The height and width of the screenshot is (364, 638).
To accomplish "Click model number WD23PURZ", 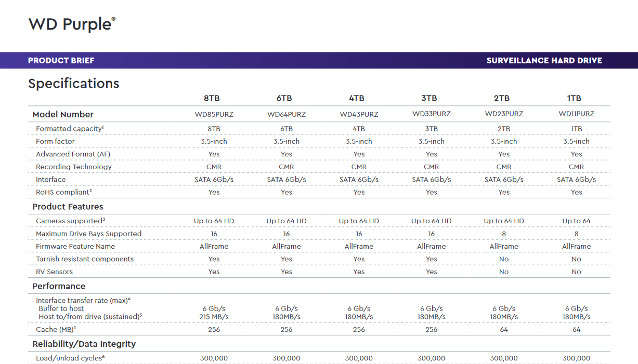I will pos(504,114).
